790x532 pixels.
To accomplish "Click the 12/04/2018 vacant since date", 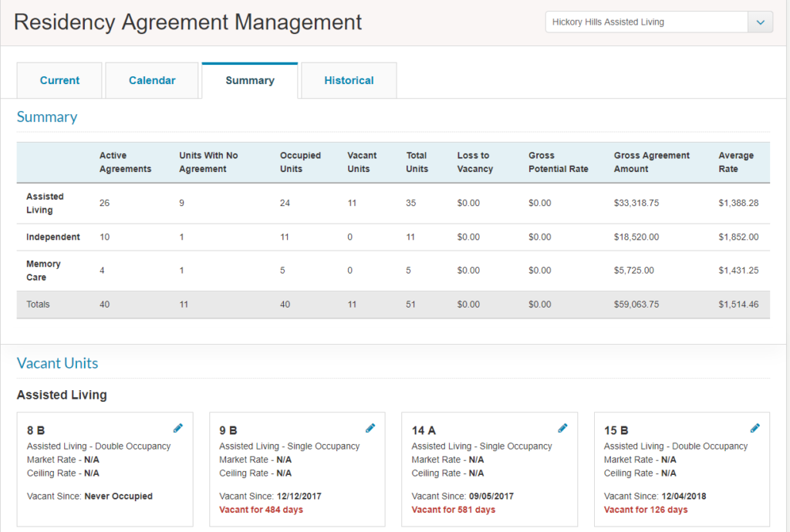I will click(x=684, y=497).
